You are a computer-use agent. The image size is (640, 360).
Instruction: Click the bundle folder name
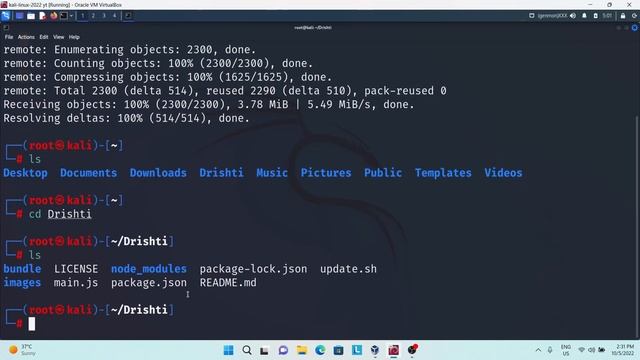22,269
